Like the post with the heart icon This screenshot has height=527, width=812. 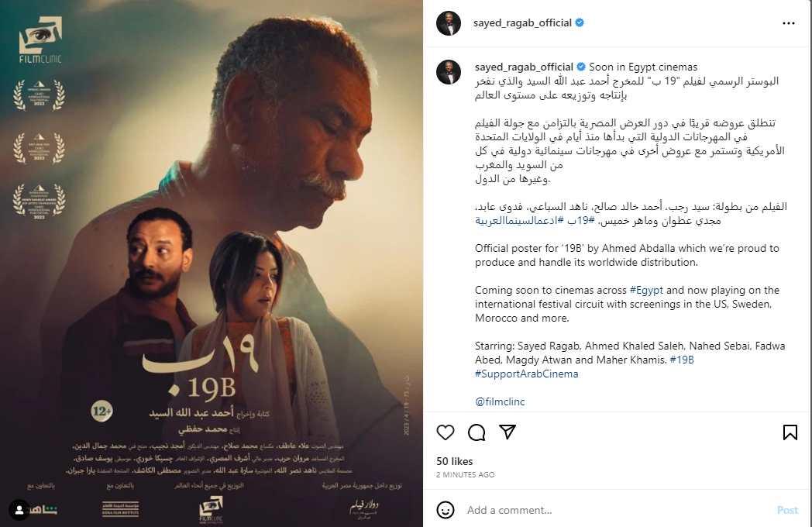click(x=446, y=432)
